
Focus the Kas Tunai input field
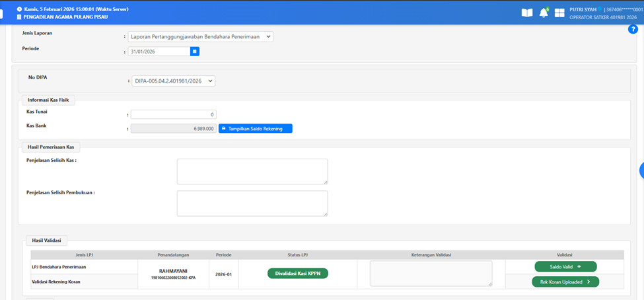coord(173,114)
